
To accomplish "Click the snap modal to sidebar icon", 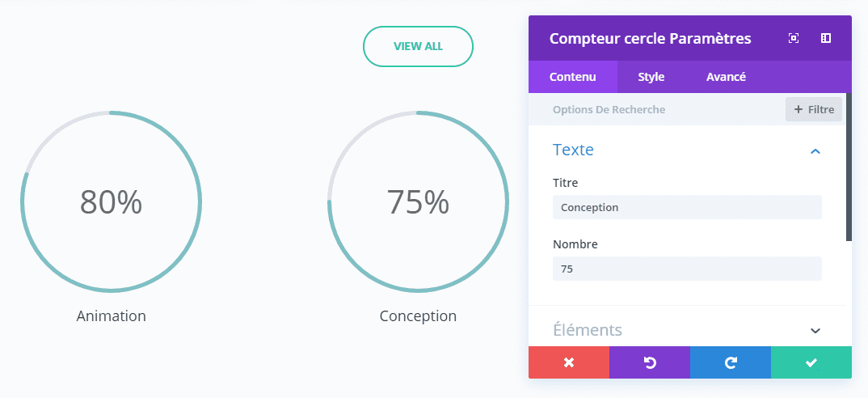I will (826, 38).
